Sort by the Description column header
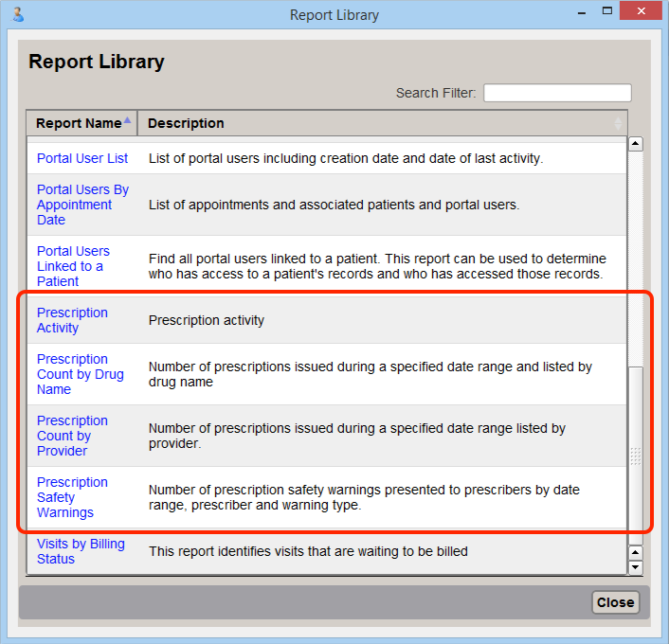This screenshot has height=644, width=669. 382,123
